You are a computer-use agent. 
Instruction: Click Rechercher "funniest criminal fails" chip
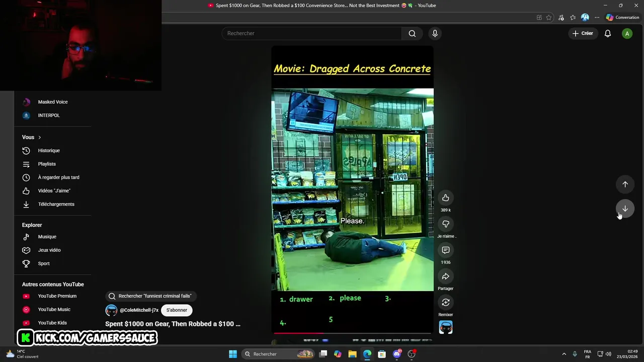pos(150,296)
